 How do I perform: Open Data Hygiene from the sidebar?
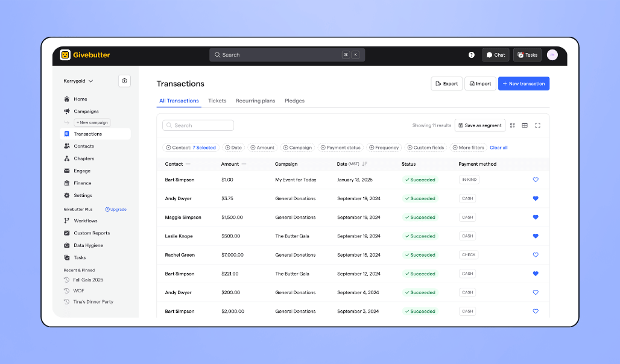point(87,245)
